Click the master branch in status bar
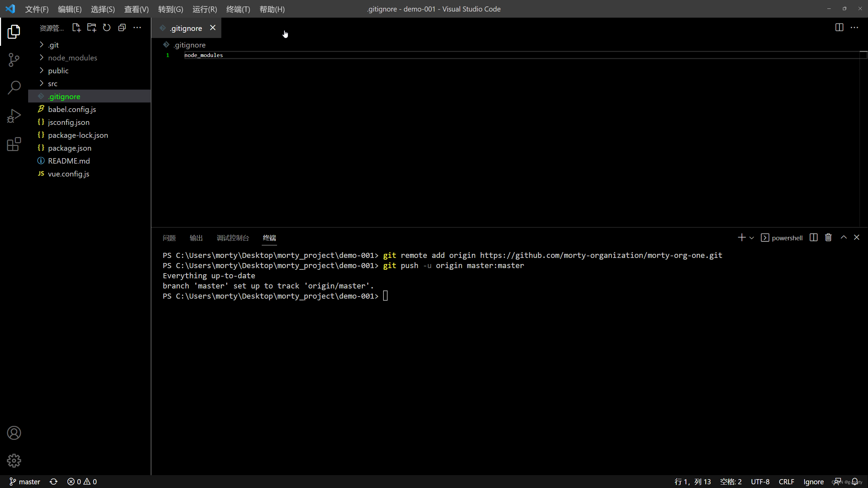 (x=24, y=482)
